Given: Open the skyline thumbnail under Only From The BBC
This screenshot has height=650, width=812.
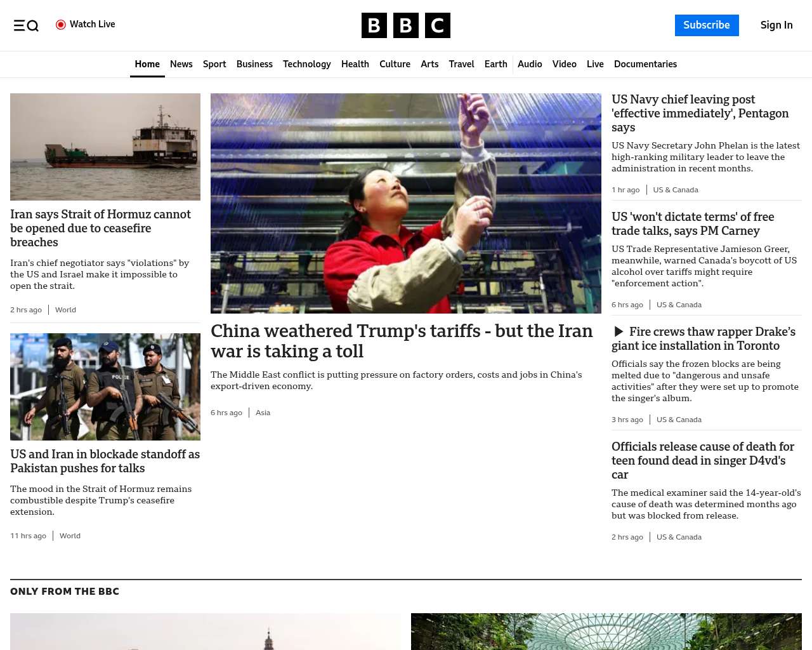Looking at the screenshot, I should pos(206,632).
